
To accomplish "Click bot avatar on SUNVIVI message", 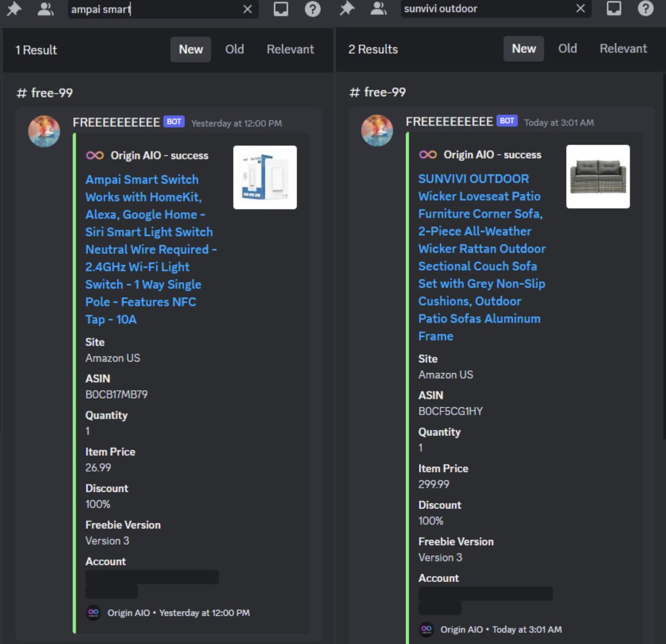I will (x=377, y=131).
